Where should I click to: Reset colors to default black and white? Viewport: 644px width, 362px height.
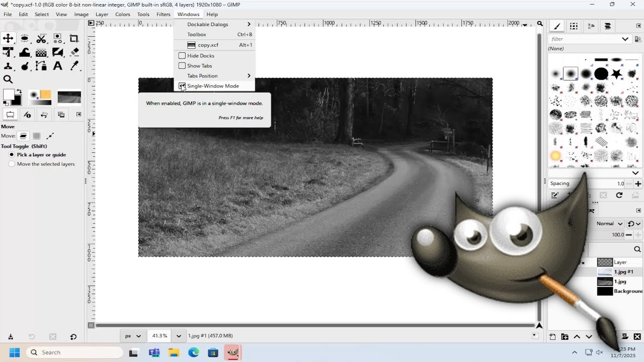pyautogui.click(x=5, y=103)
